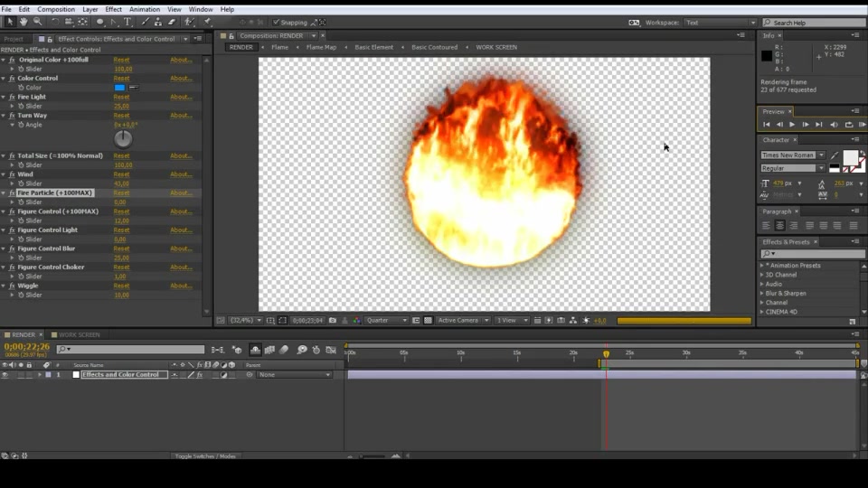Viewport: 868px width, 488px height.
Task: Select the Clone Stamp tool
Action: 158,22
